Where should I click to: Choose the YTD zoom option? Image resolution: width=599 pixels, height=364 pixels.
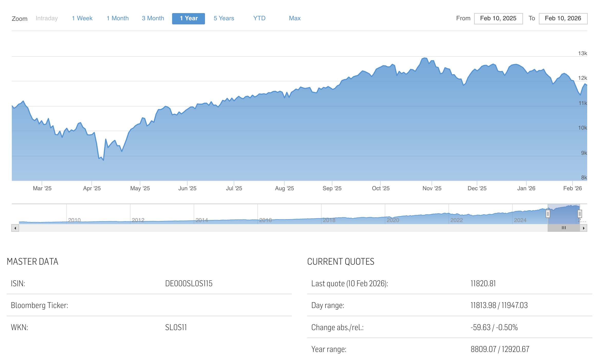[259, 18]
